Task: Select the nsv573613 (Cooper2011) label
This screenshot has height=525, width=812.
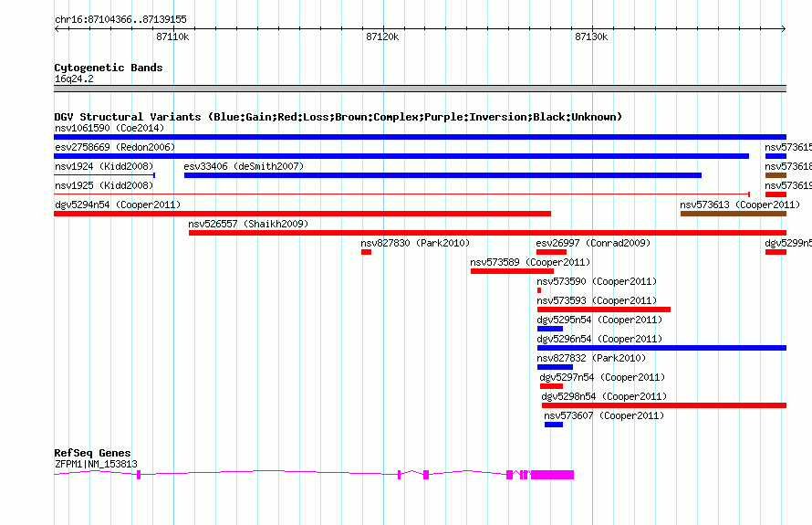Action: 740,205
